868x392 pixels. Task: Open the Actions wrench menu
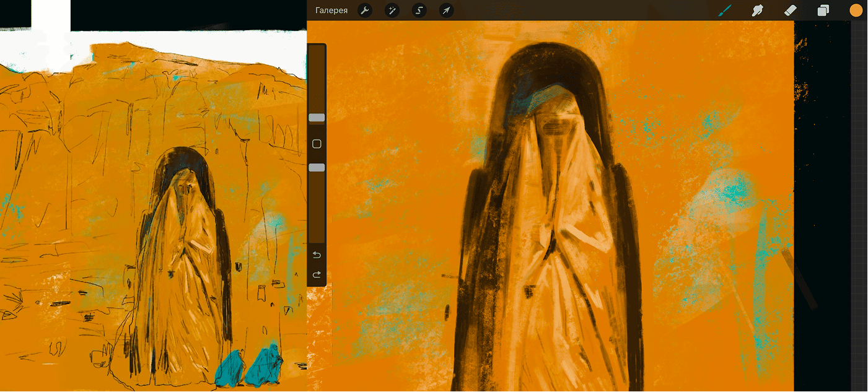coord(365,11)
